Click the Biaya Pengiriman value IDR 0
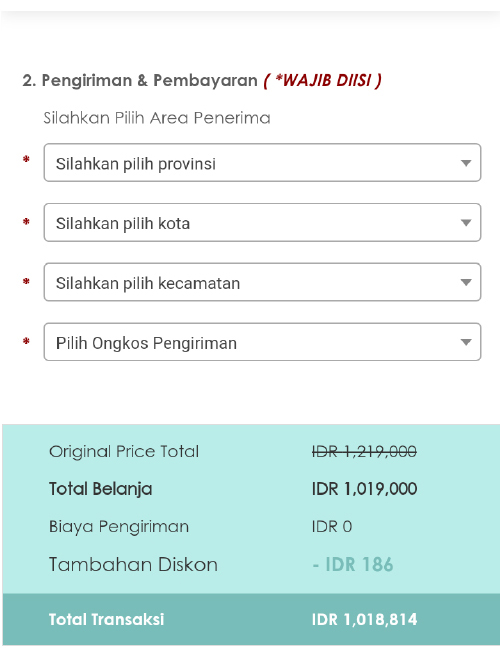The width and height of the screenshot is (500, 653). coord(332,527)
